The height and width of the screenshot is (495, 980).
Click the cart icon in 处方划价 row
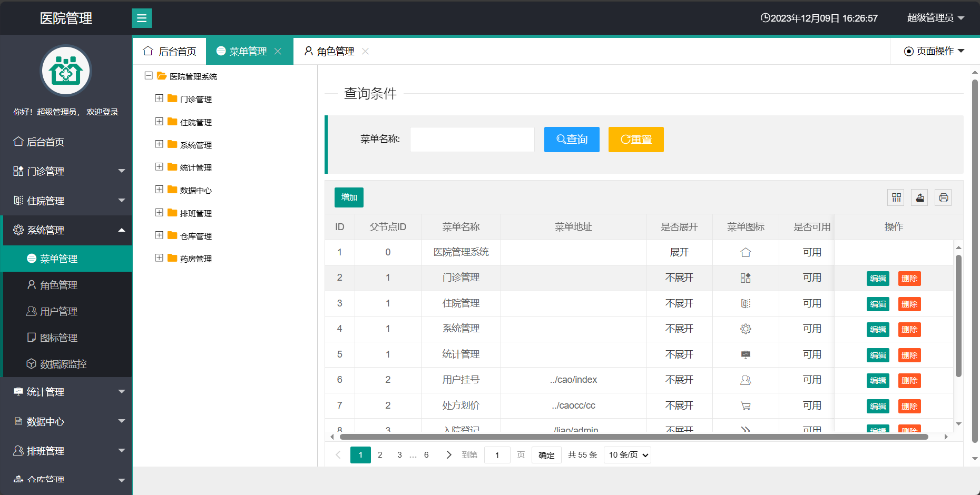click(x=746, y=406)
